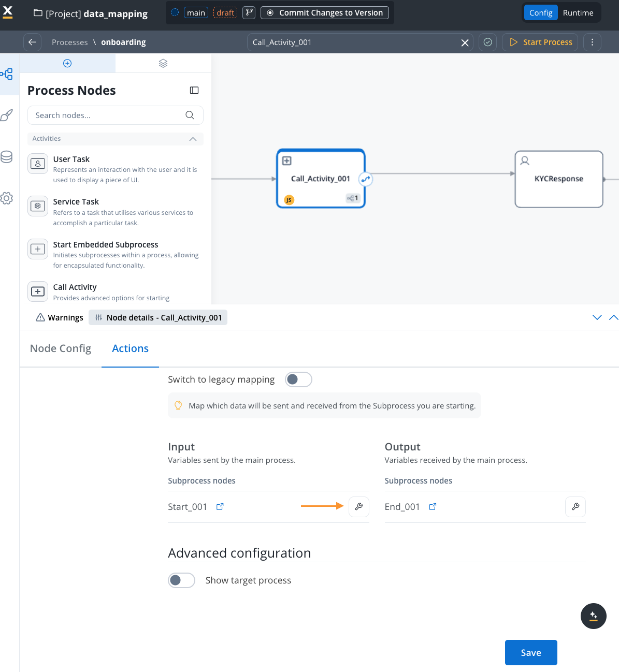The image size is (619, 672).
Task: Open the layers panel tab icon
Action: 163,63
